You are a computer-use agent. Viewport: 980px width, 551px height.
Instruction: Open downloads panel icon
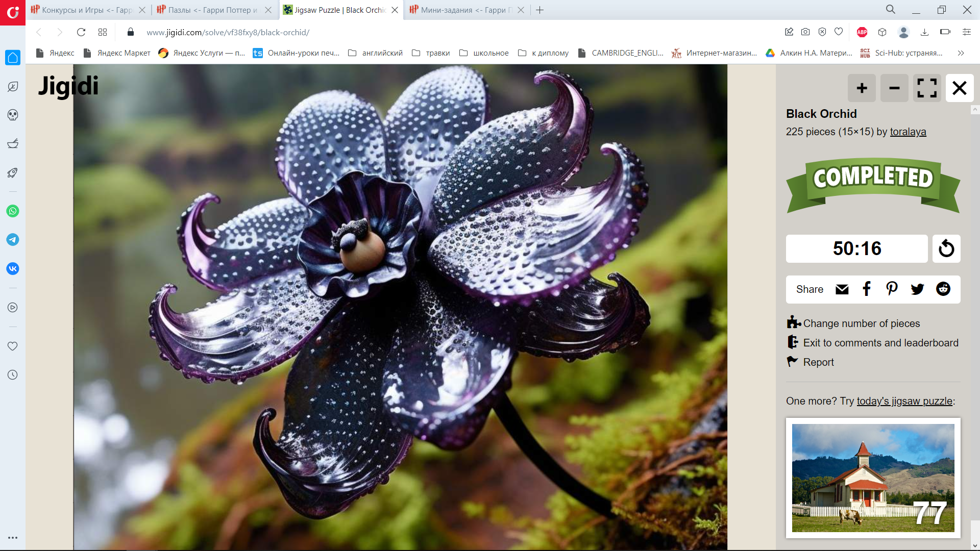click(924, 32)
